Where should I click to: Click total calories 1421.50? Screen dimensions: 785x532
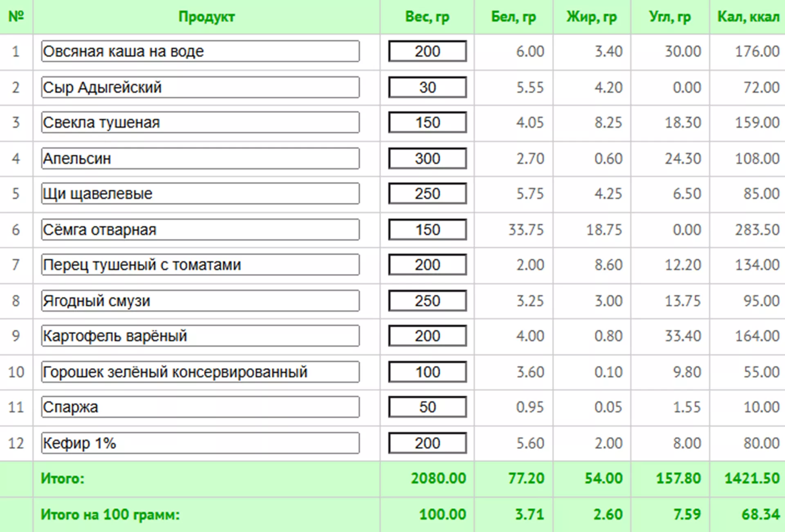click(752, 478)
